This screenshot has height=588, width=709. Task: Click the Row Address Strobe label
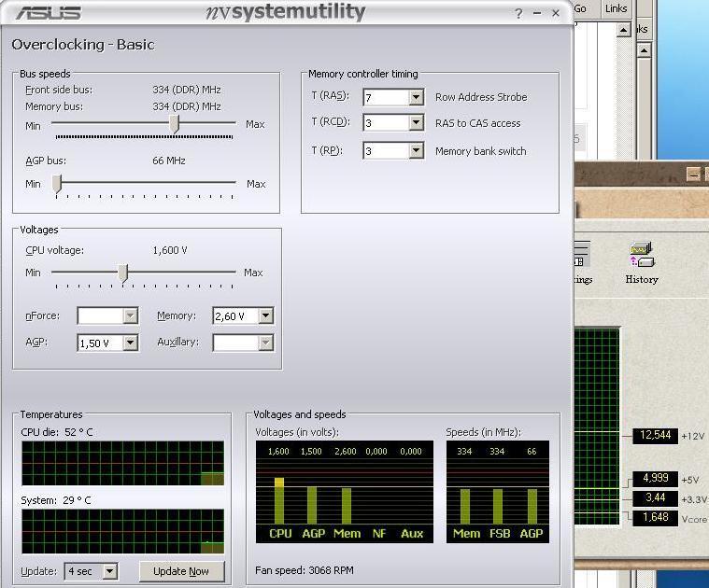click(x=481, y=97)
